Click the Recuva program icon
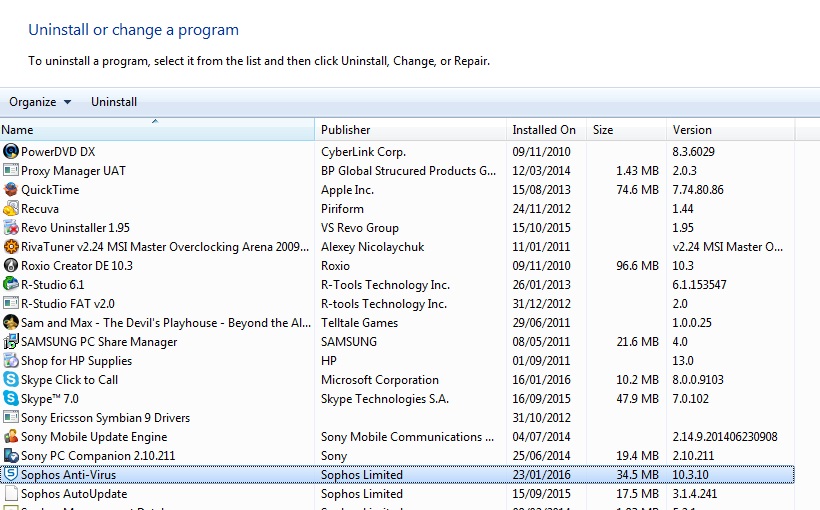This screenshot has height=510, width=820. pyautogui.click(x=10, y=209)
